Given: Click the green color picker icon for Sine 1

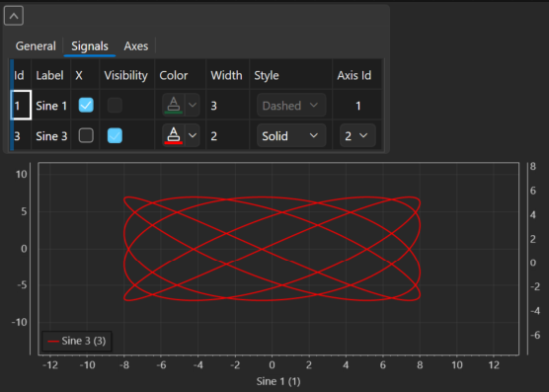Looking at the screenshot, I should [174, 105].
